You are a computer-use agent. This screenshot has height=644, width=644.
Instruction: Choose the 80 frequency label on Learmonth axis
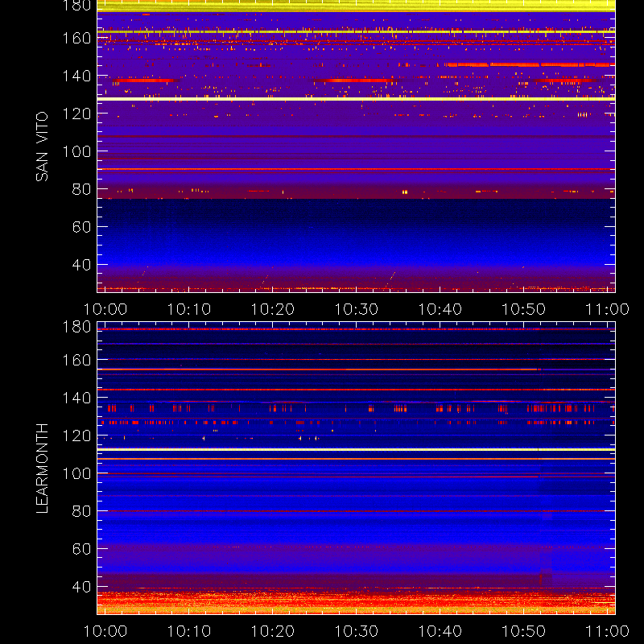point(81,511)
